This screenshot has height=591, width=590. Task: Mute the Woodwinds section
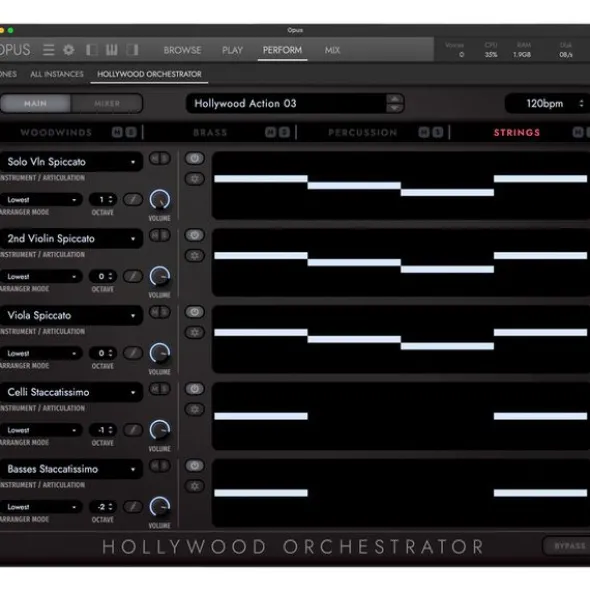point(117,132)
